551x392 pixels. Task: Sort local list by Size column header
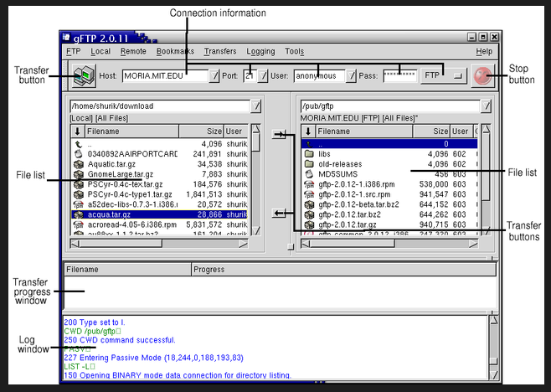(x=201, y=132)
